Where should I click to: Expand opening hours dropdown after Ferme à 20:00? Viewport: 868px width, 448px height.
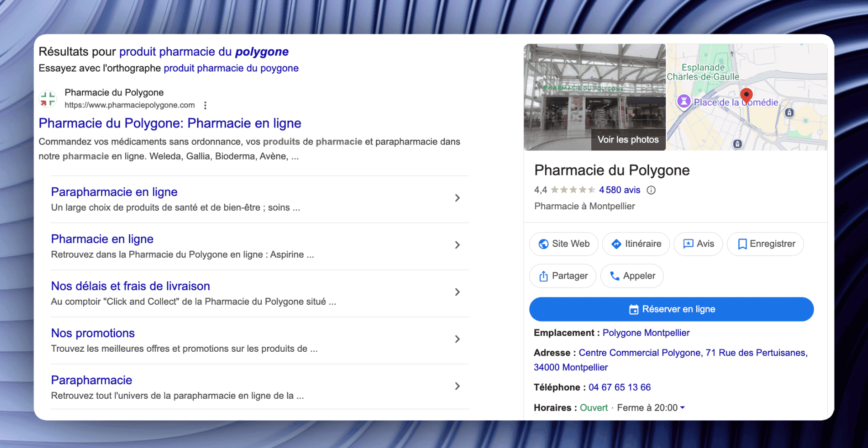pyautogui.click(x=682, y=408)
